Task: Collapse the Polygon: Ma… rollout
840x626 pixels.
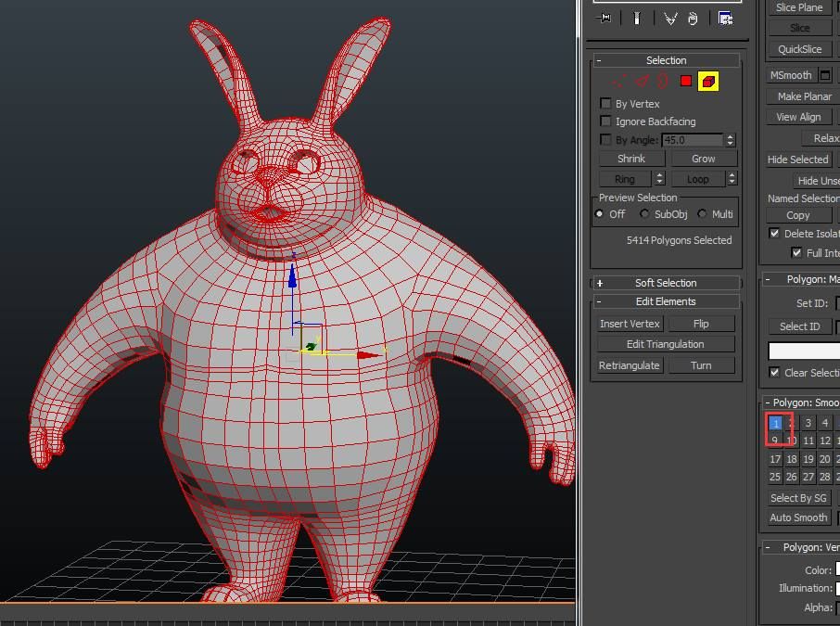Action: click(x=801, y=279)
